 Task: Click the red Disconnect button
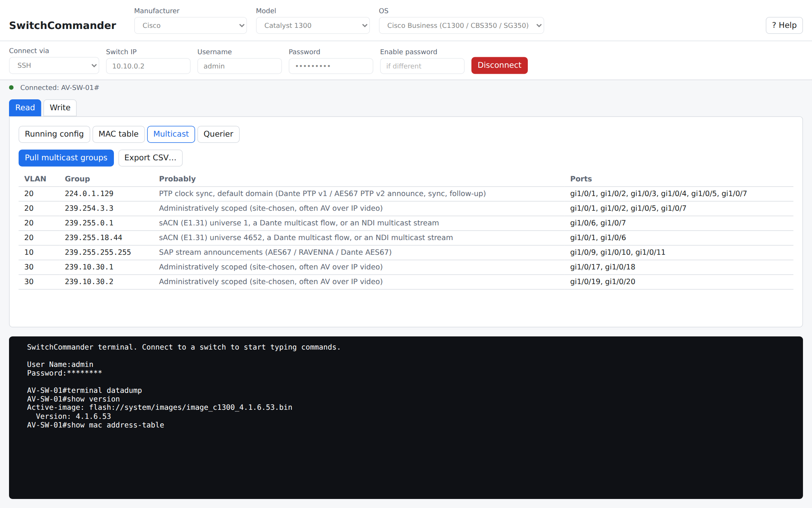[x=499, y=65]
